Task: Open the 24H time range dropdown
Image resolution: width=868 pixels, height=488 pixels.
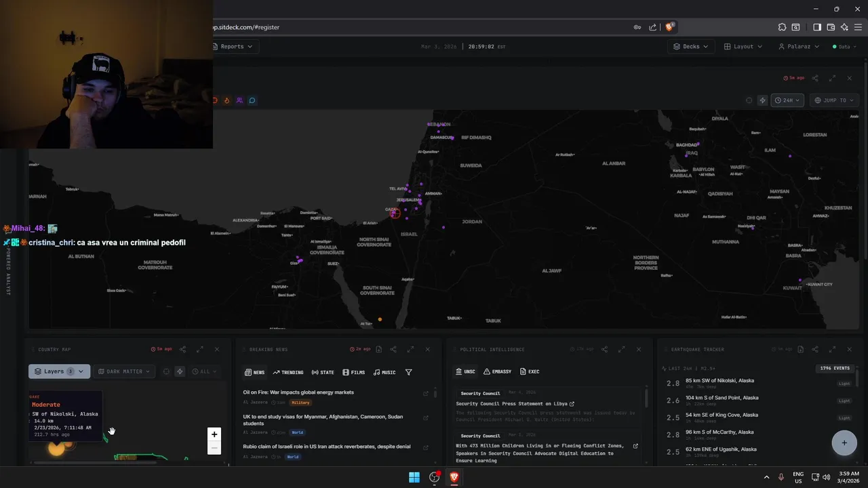Action: [787, 100]
